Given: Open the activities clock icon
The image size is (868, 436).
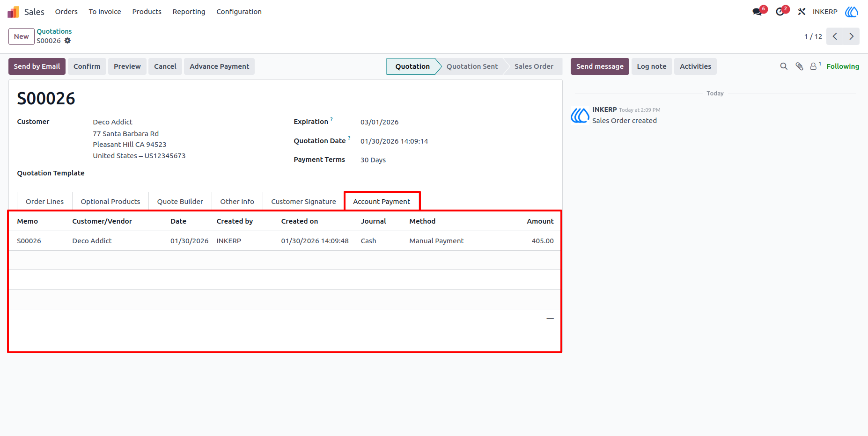Looking at the screenshot, I should point(780,12).
